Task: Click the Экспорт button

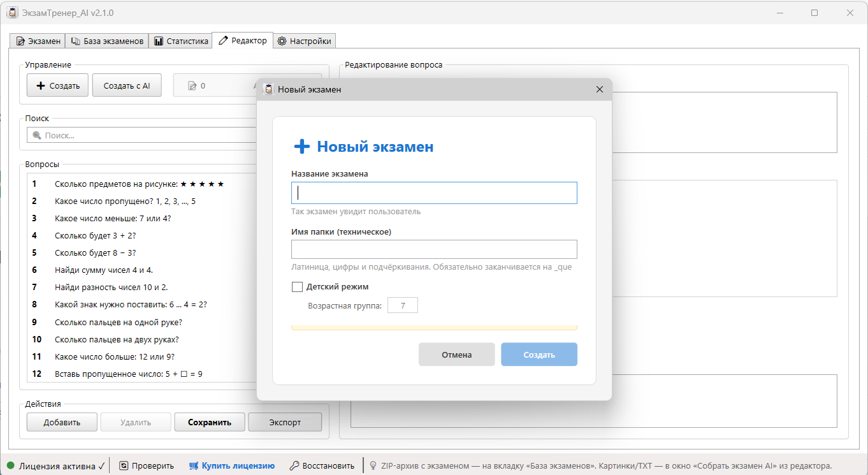Action: click(x=285, y=422)
